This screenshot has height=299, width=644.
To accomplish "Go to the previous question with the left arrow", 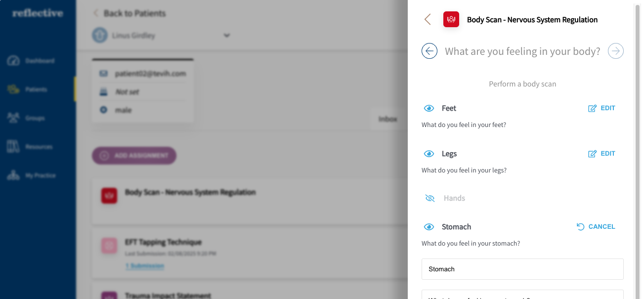I will tap(429, 51).
